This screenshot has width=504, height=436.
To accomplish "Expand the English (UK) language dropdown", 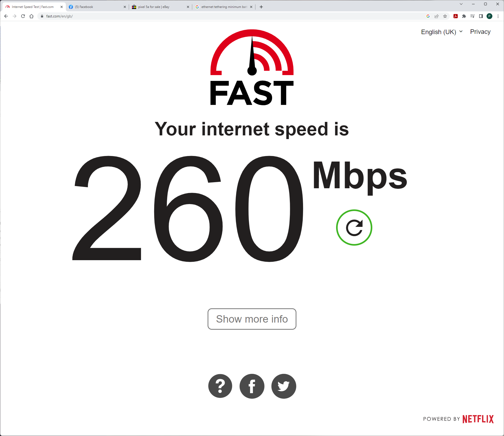I will (x=442, y=32).
